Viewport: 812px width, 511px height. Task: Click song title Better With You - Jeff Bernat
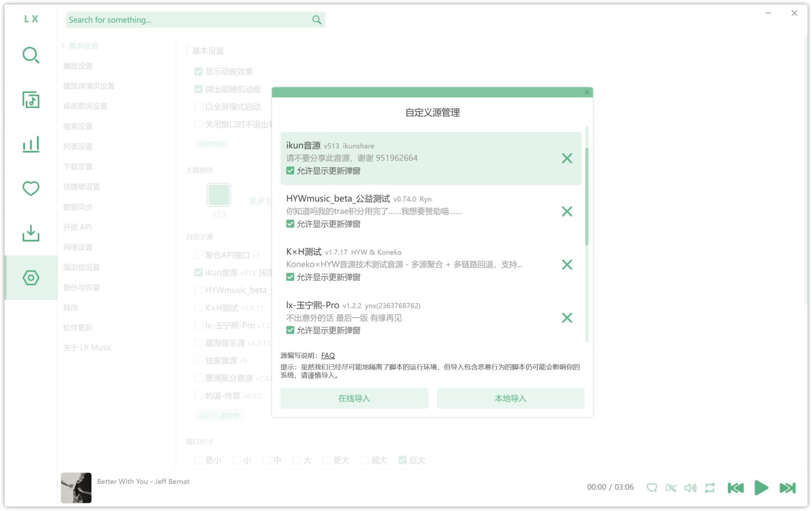[143, 482]
